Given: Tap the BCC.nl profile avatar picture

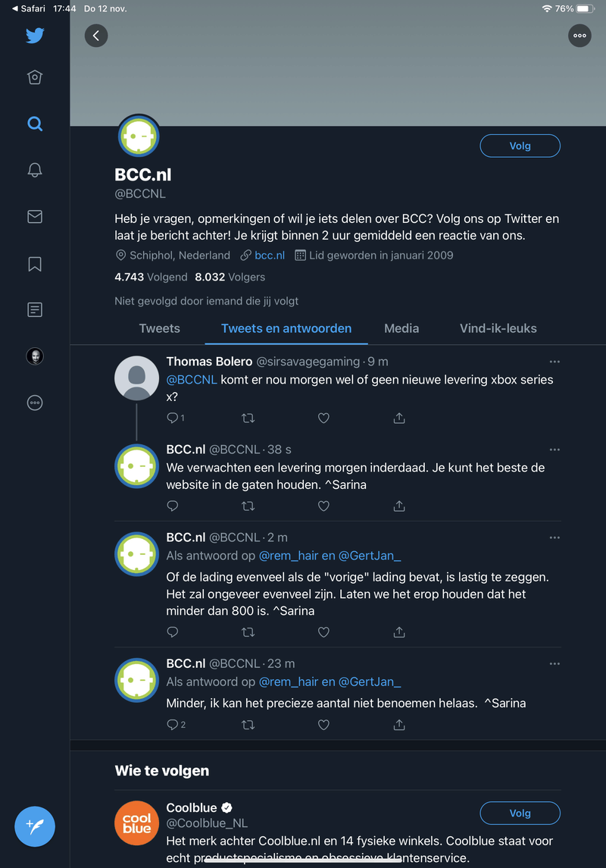Looking at the screenshot, I should click(139, 136).
